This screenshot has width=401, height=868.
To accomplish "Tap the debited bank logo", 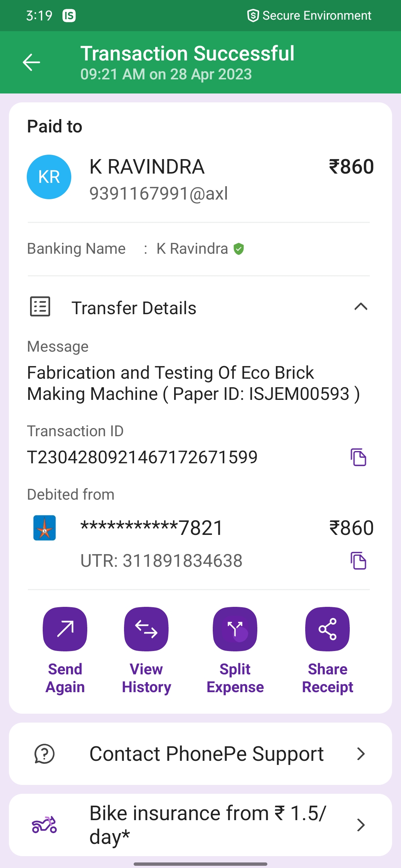I will click(x=45, y=528).
